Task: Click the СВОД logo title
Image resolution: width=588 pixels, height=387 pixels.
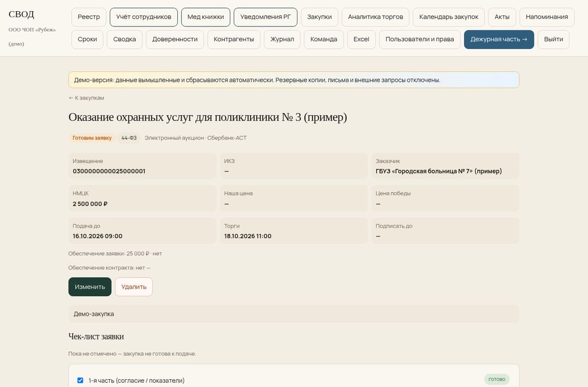Action: click(21, 14)
